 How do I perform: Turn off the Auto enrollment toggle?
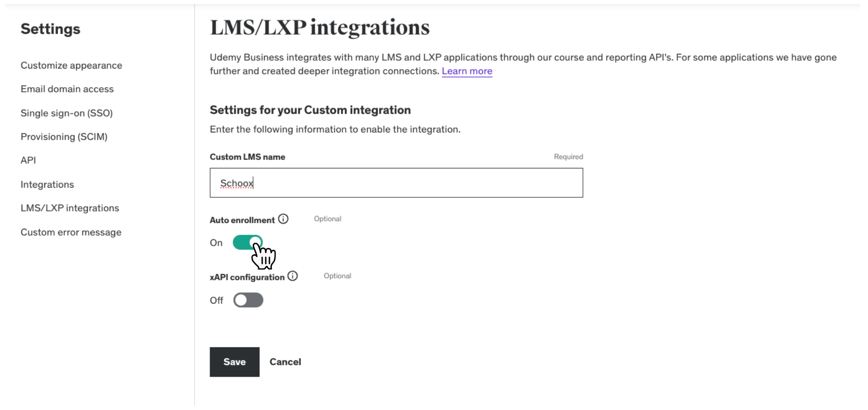(x=248, y=242)
